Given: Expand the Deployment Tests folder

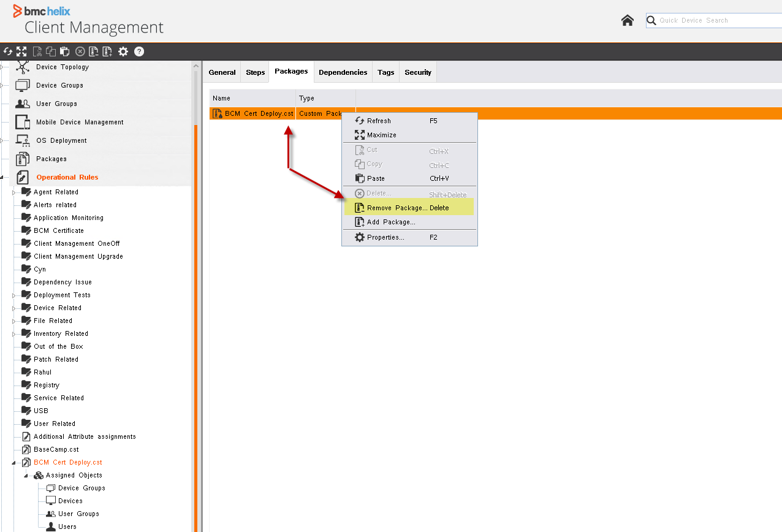Looking at the screenshot, I should 13,295.
